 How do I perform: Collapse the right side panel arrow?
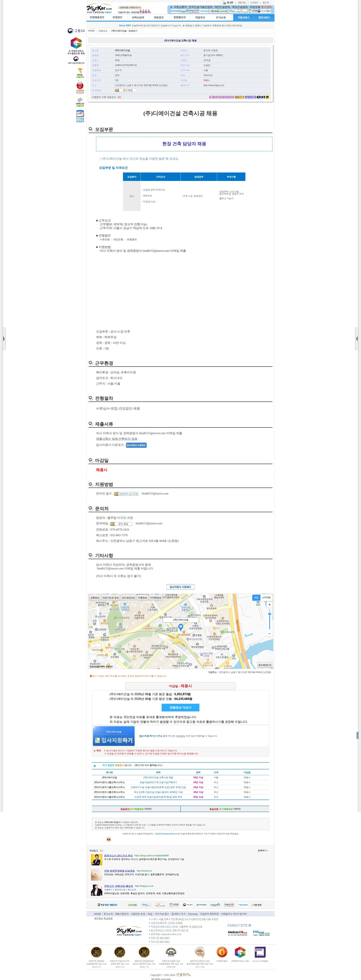pyautogui.click(x=357, y=338)
